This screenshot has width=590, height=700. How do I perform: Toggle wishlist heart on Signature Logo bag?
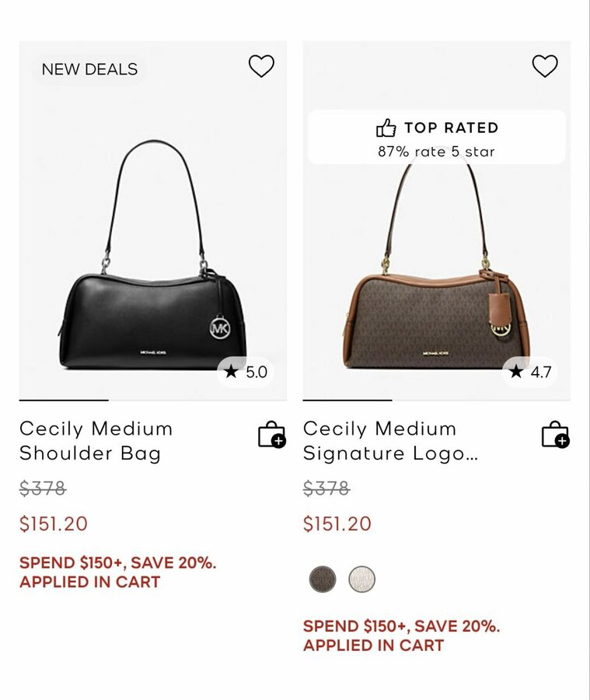coord(545,67)
